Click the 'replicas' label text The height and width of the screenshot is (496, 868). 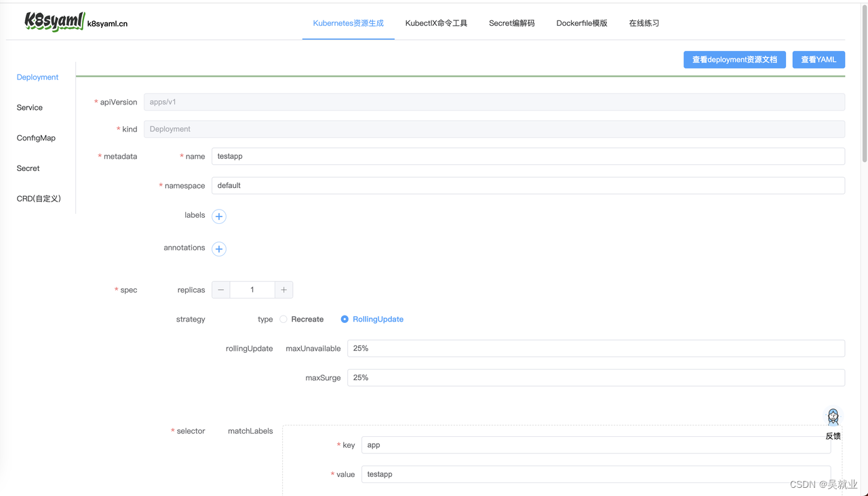(191, 290)
